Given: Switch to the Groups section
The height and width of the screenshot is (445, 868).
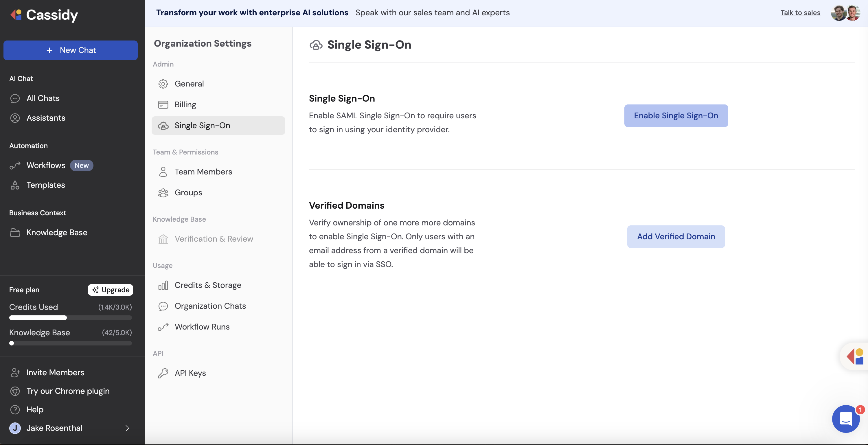Looking at the screenshot, I should 188,193.
